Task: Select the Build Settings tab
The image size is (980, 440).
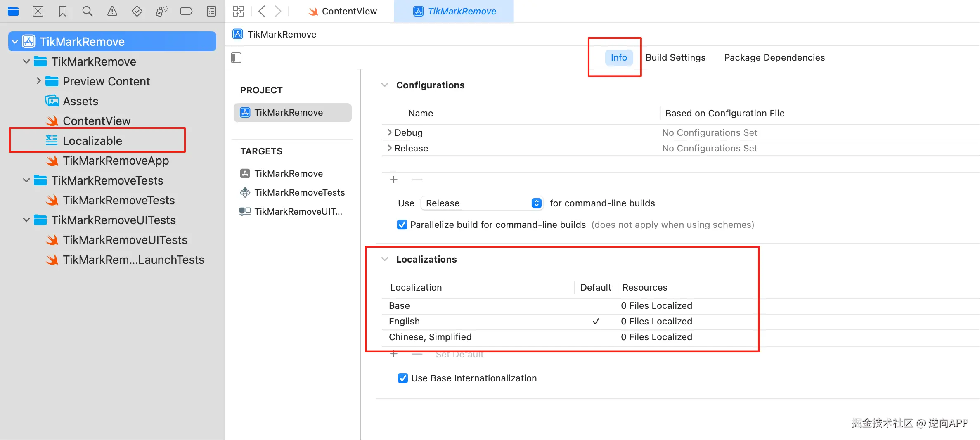Action: [675, 57]
